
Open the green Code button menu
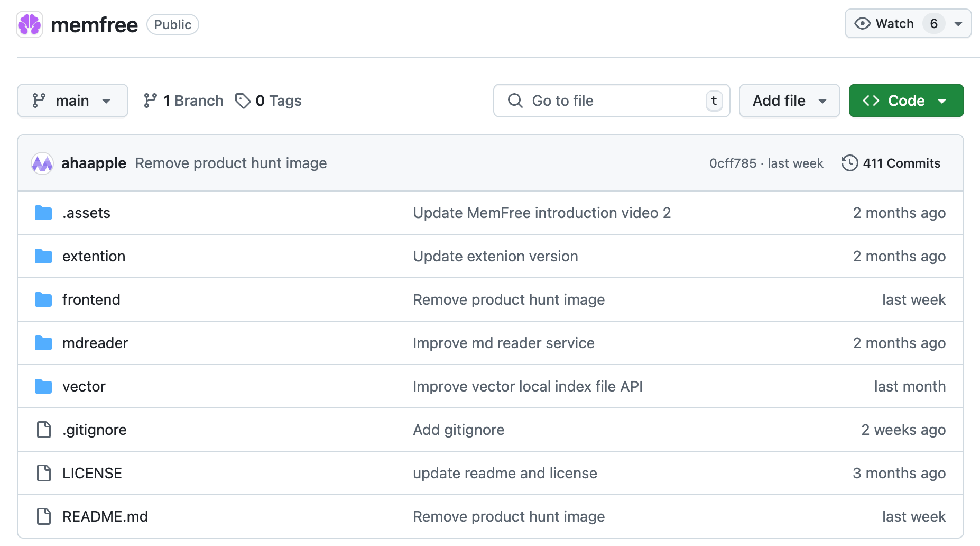[x=906, y=101]
